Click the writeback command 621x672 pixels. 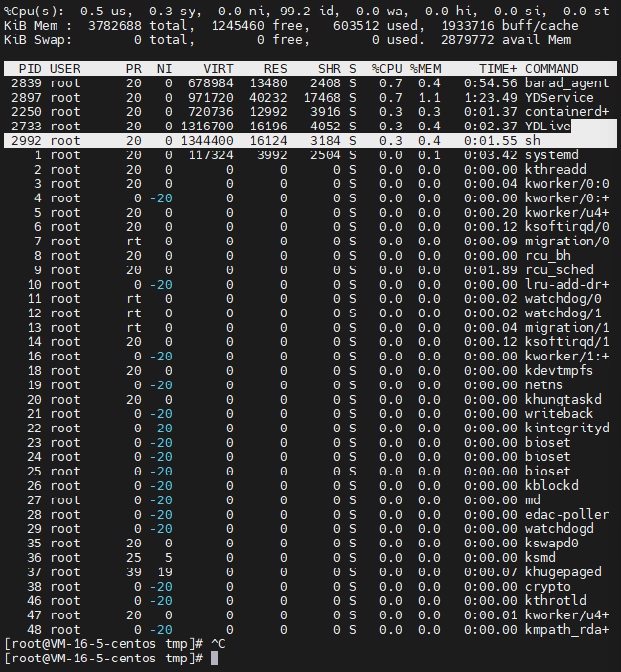pos(560,413)
